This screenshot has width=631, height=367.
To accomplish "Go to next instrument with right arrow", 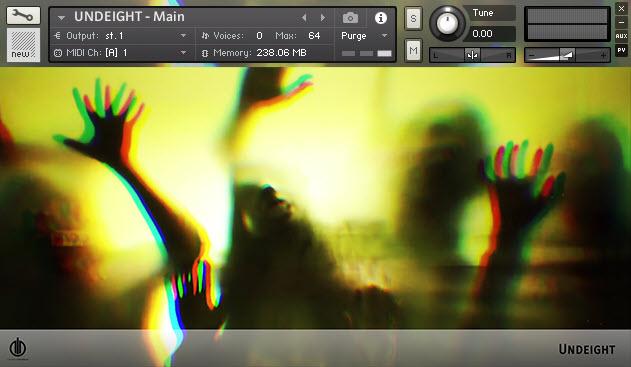I will (323, 18).
